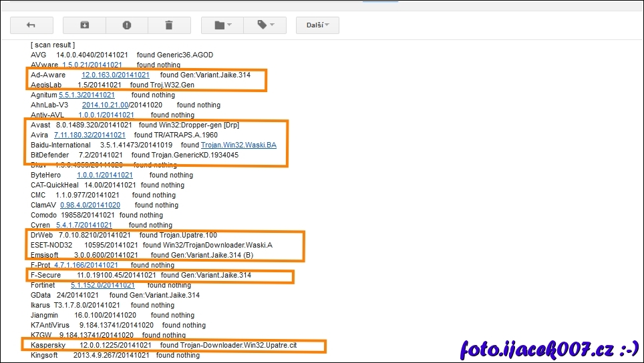Open the Ad-Aware 12.0.163.0/20141021 link
The height and width of the screenshot is (363, 644).
pos(116,75)
